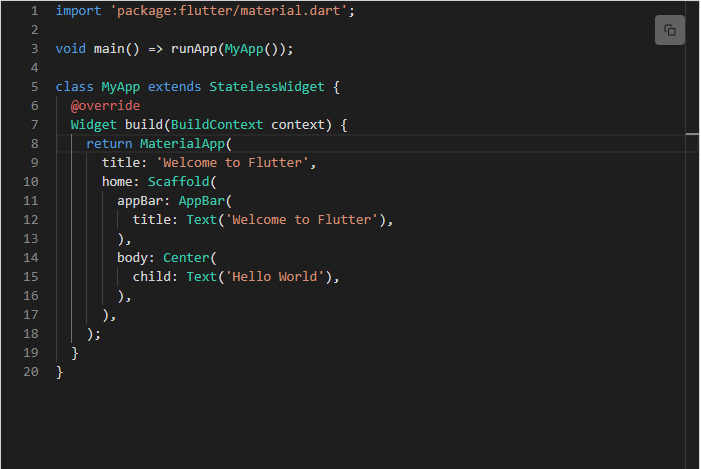The height and width of the screenshot is (469, 701).
Task: Click the import keyword on line 1
Action: click(78, 11)
